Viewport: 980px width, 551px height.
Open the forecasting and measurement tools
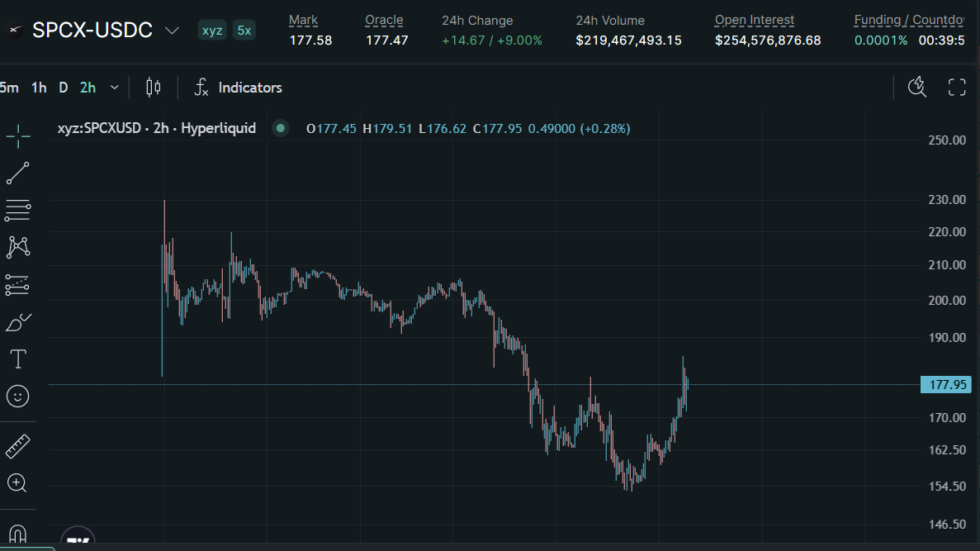click(x=18, y=285)
